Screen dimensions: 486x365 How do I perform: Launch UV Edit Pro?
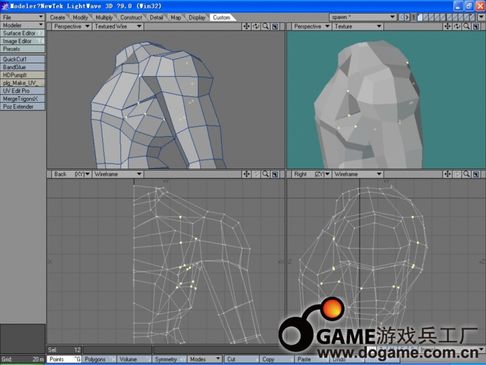coord(22,91)
